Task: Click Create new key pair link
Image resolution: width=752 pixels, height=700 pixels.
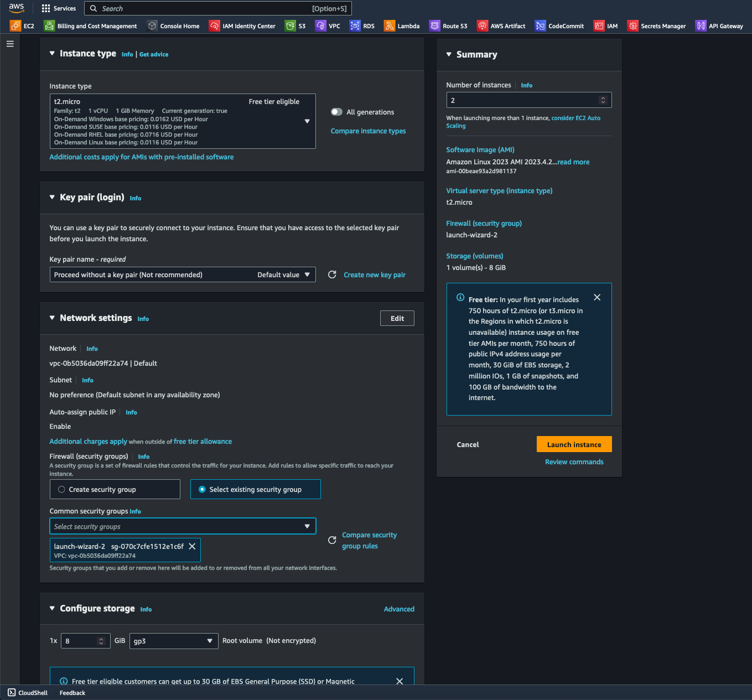Action: 375,274
